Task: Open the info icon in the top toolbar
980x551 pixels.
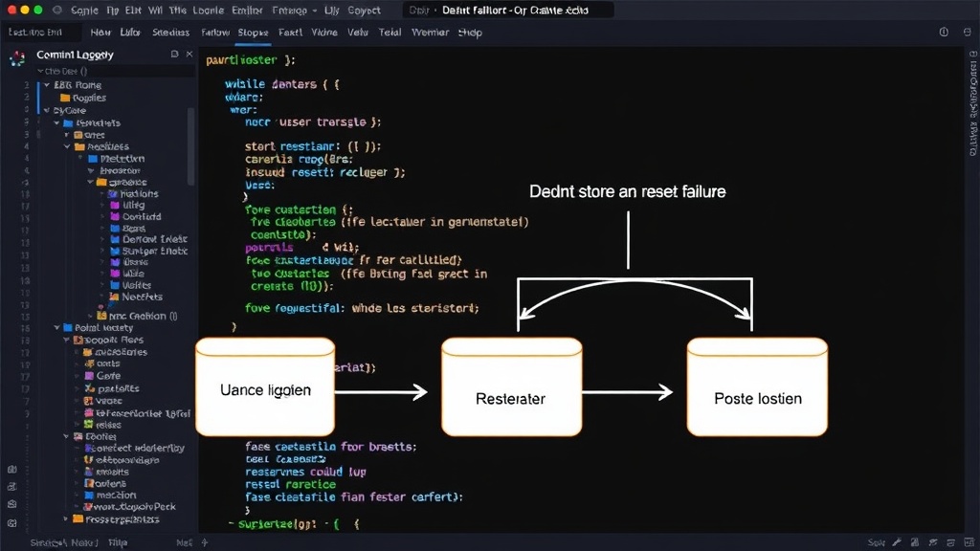Action: click(944, 32)
